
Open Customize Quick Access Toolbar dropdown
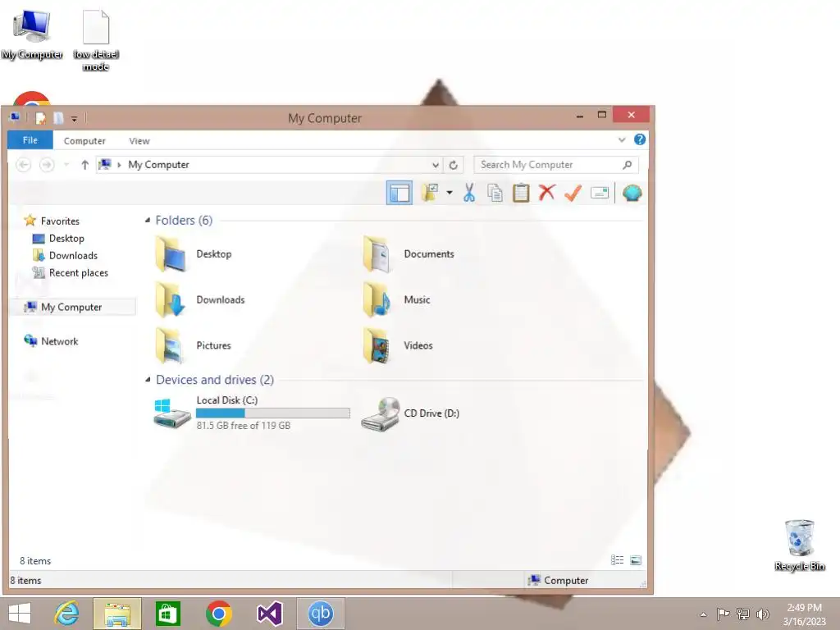pos(75,119)
